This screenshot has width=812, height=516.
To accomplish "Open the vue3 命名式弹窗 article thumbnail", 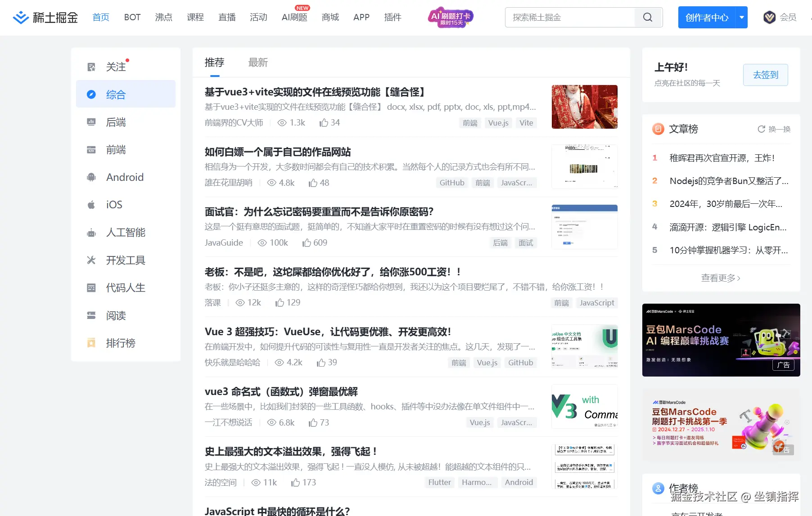I will [x=585, y=406].
